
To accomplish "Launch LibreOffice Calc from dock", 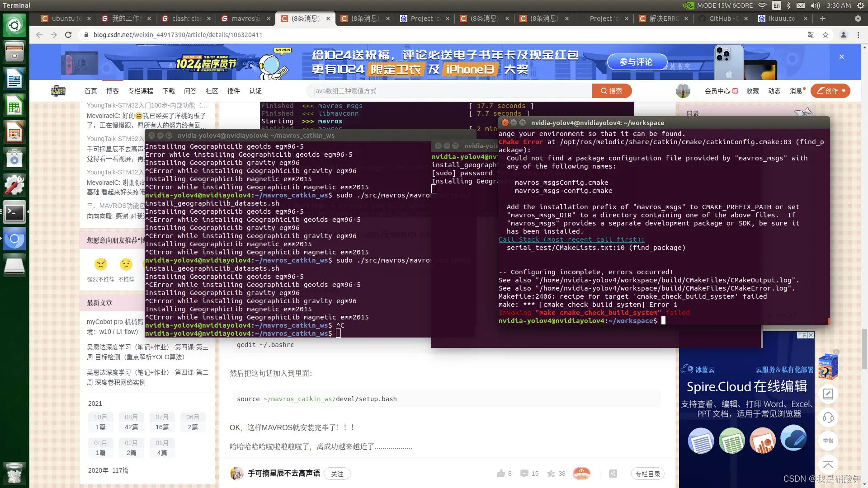I will [14, 106].
